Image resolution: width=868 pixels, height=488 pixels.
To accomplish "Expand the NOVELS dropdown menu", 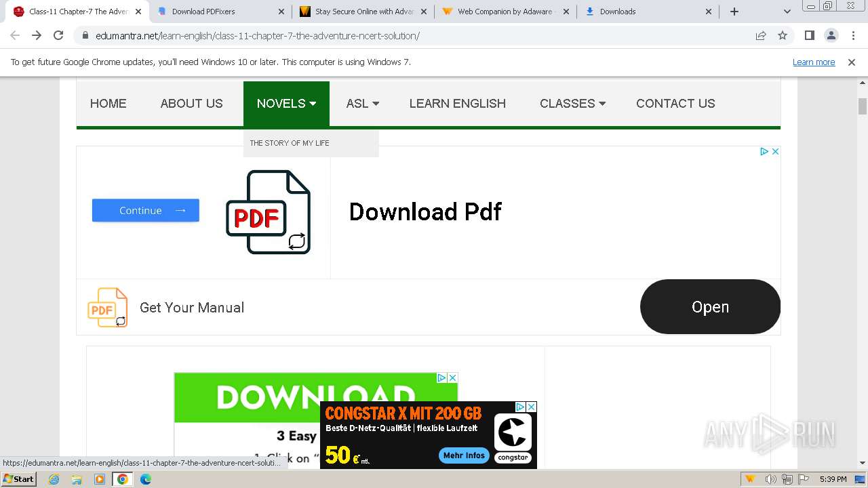I will 286,103.
